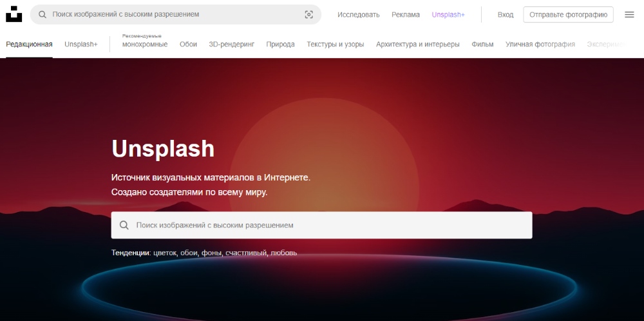Open the Обои category
The height and width of the screenshot is (321, 644).
click(188, 44)
